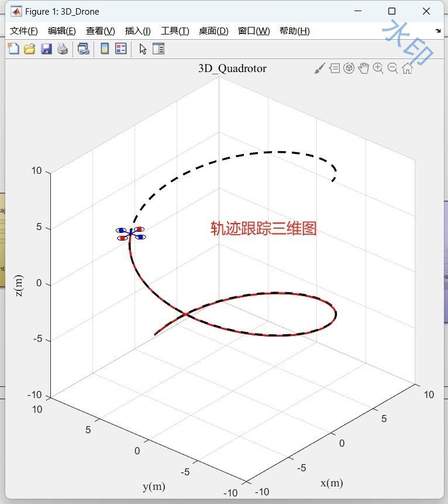Save the figure using the floppy disk icon

coord(47,49)
